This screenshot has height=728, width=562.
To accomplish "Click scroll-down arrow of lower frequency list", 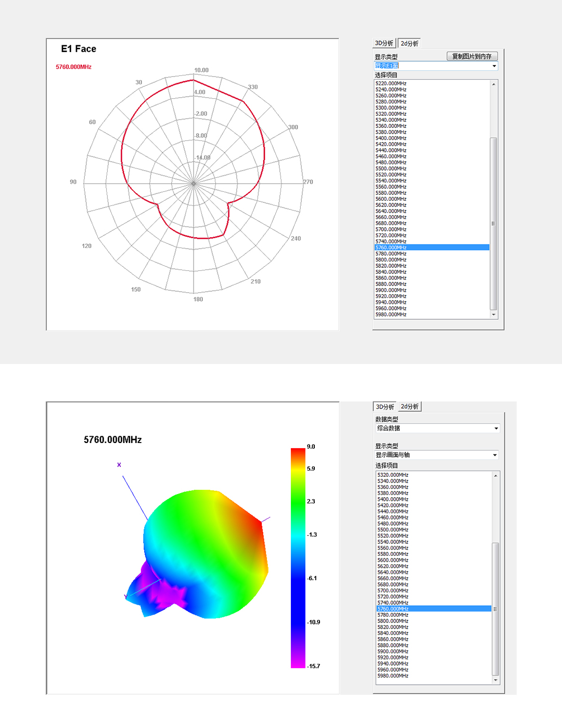I will [495, 680].
